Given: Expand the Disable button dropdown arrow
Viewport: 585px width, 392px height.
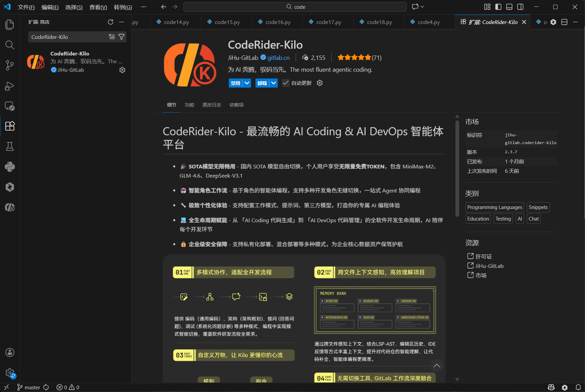Looking at the screenshot, I should 247,83.
